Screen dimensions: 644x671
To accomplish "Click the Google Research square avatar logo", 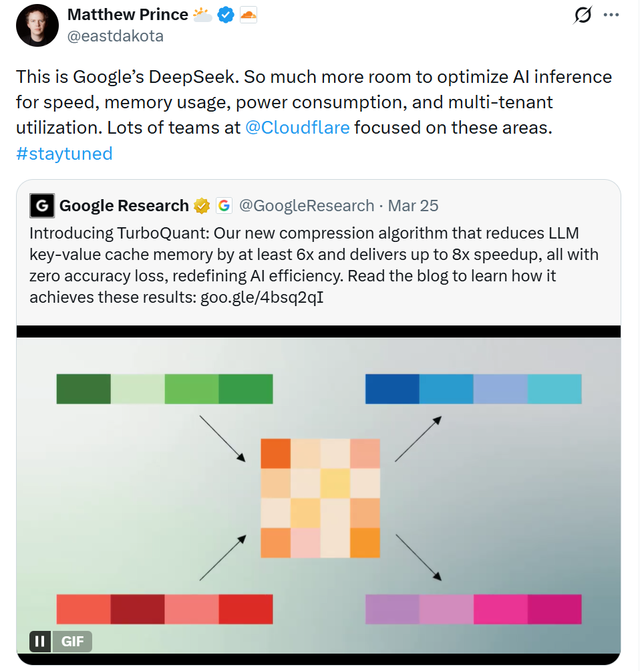I will click(x=41, y=205).
